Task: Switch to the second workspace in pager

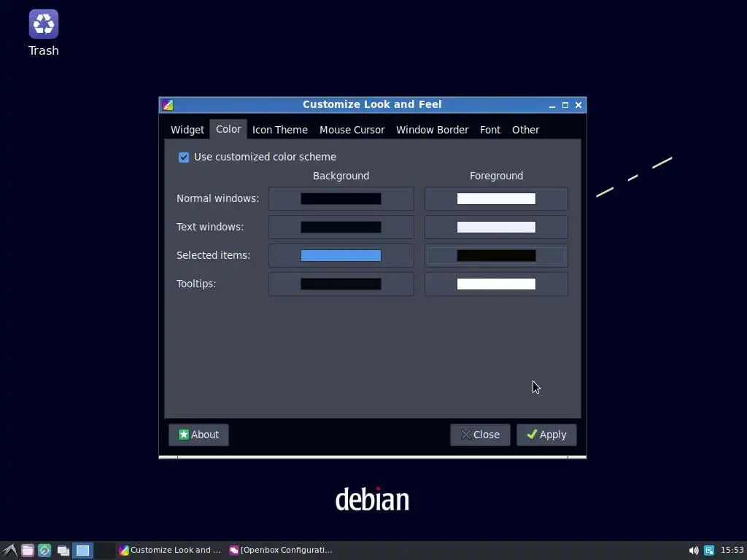Action: tap(104, 551)
